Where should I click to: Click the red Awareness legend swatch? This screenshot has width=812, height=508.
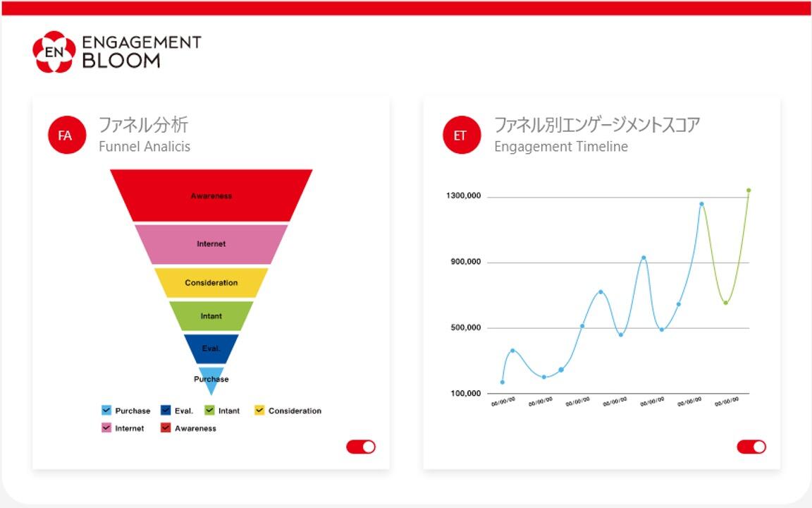click(164, 428)
